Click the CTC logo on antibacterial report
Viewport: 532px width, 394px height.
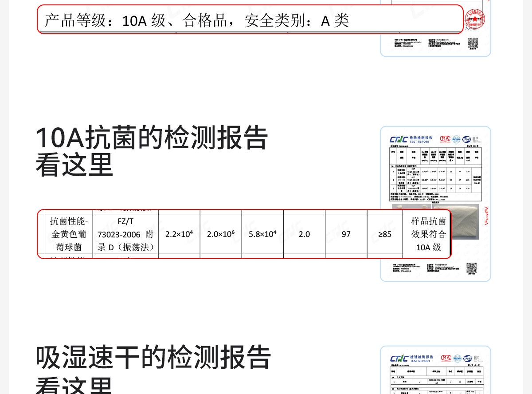tap(399, 139)
